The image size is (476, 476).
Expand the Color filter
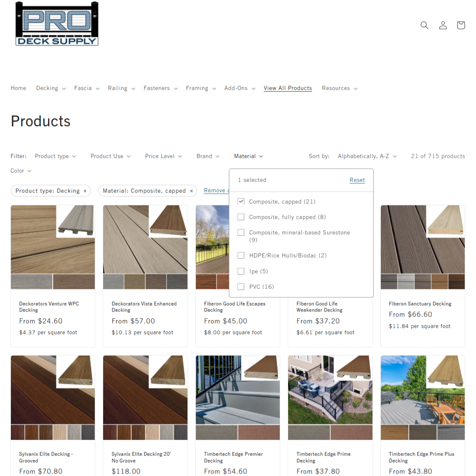[x=20, y=171]
